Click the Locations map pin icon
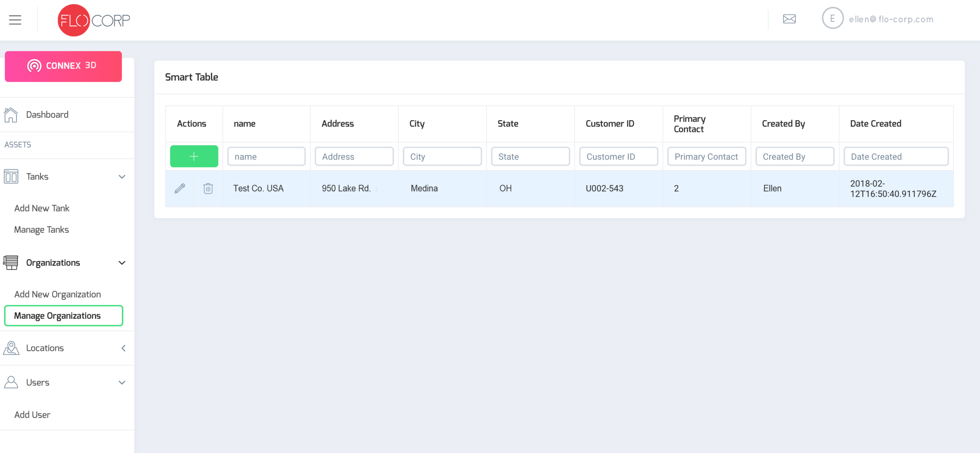 tap(11, 348)
